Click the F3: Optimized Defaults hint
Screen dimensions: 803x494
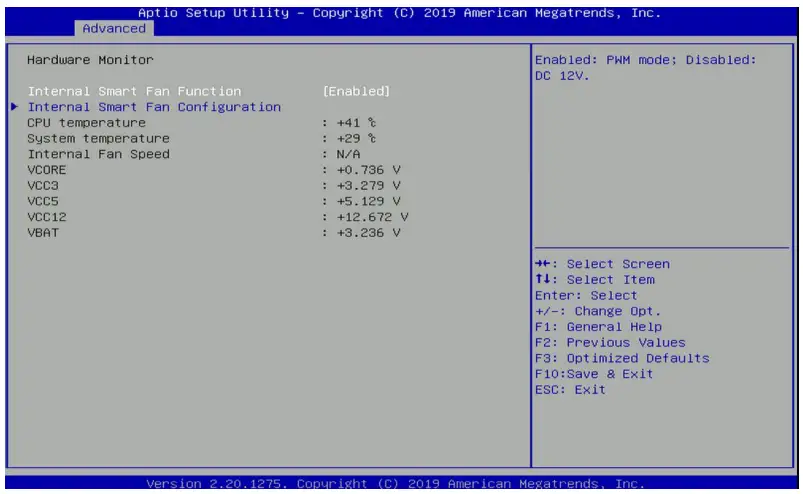tap(622, 358)
